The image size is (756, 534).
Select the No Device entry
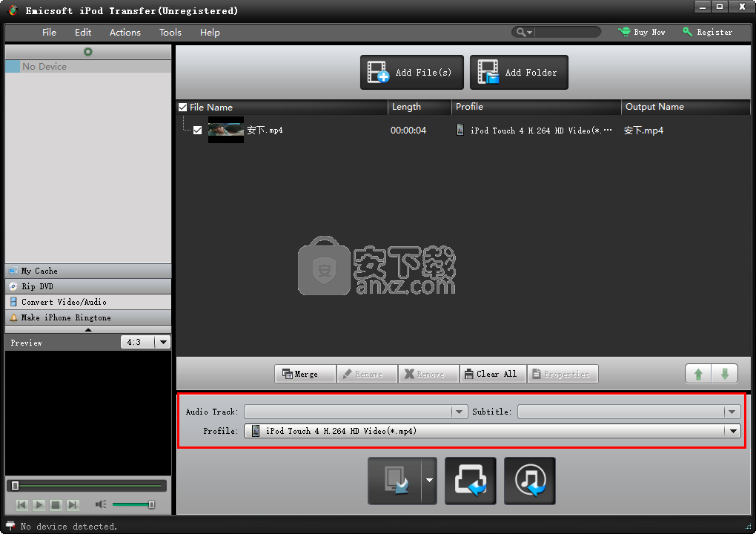coord(87,67)
